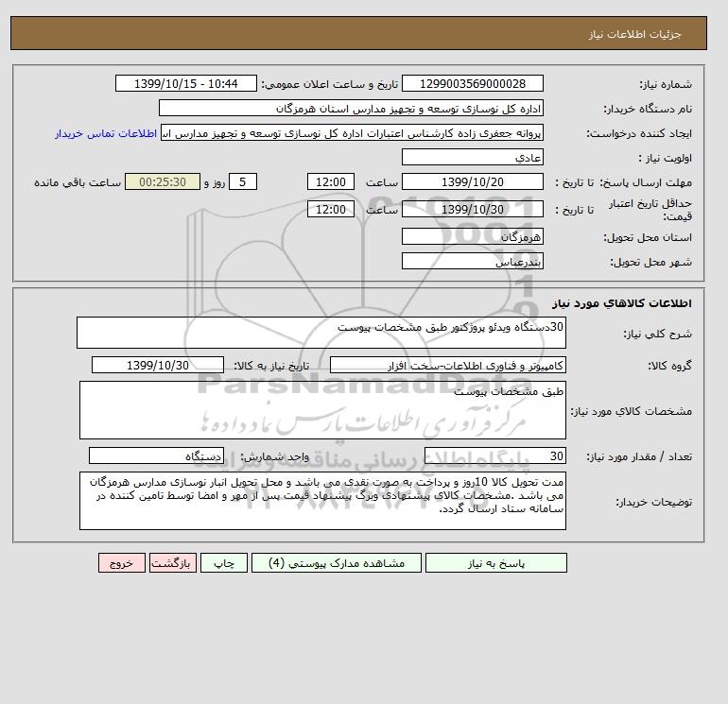Click the شماره نیاز label
Screen dimensions: 728x704
pyautogui.click(x=666, y=84)
